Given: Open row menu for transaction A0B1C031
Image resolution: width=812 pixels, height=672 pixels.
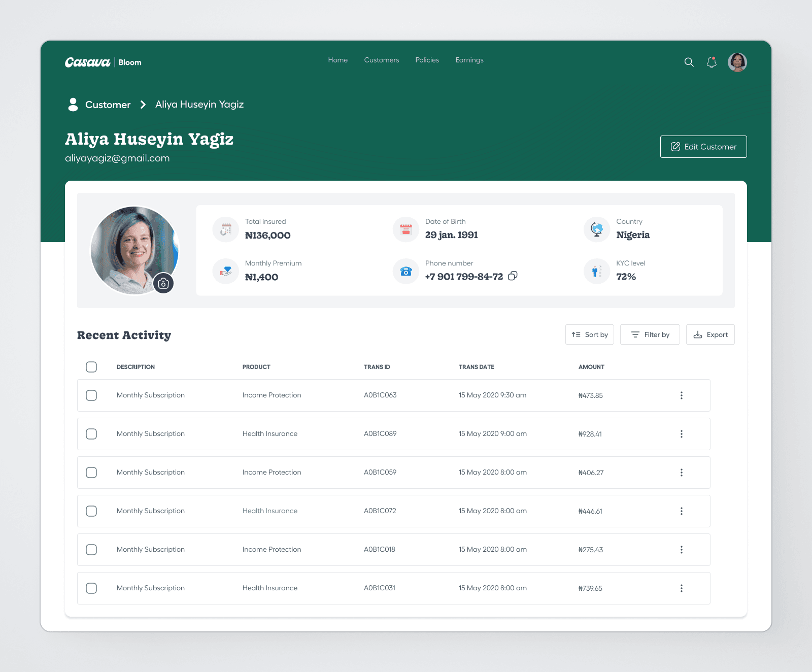Looking at the screenshot, I should pyautogui.click(x=682, y=588).
